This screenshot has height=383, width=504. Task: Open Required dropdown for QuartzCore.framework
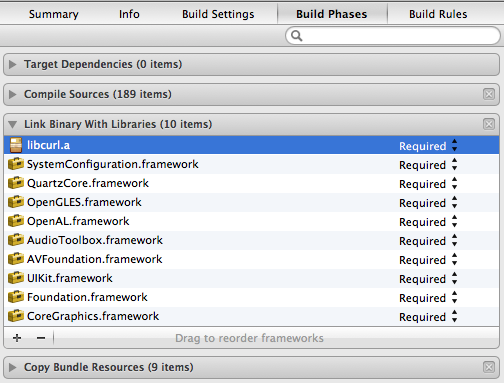pyautogui.click(x=428, y=184)
